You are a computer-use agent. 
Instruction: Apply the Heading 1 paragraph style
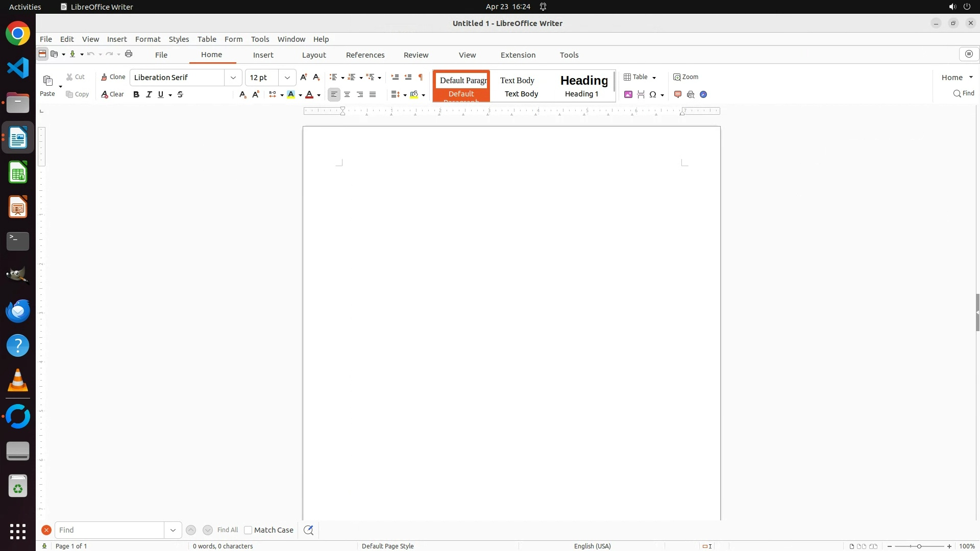pos(583,86)
